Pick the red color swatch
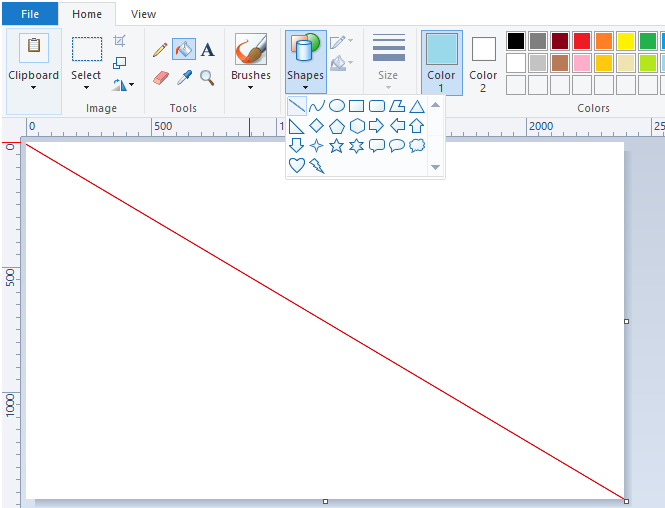The image size is (665, 508). 582,41
